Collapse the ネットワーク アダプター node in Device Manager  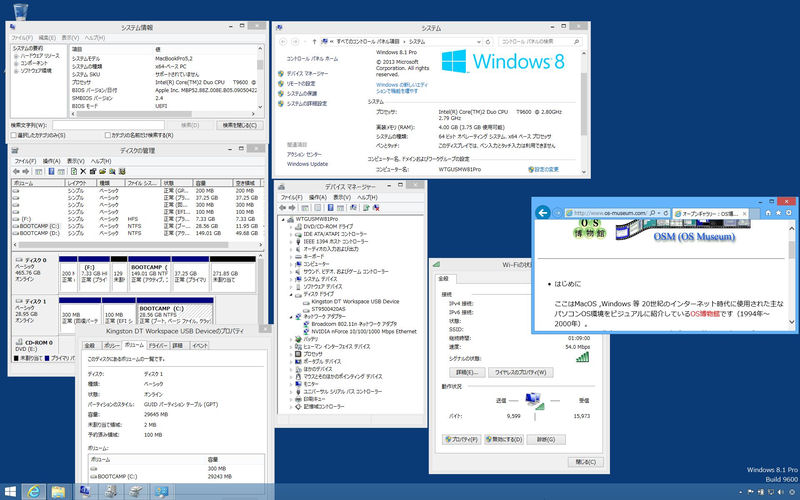click(291, 318)
